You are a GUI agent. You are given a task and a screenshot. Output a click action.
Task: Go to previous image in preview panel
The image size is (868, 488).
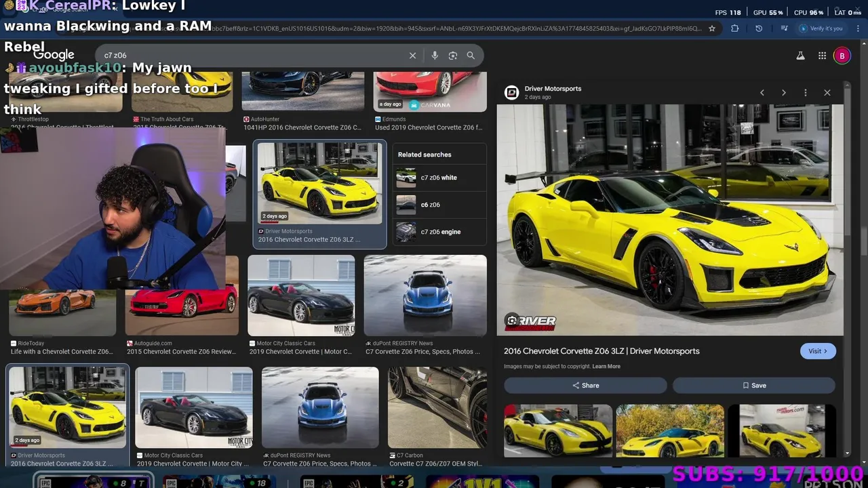(x=762, y=93)
